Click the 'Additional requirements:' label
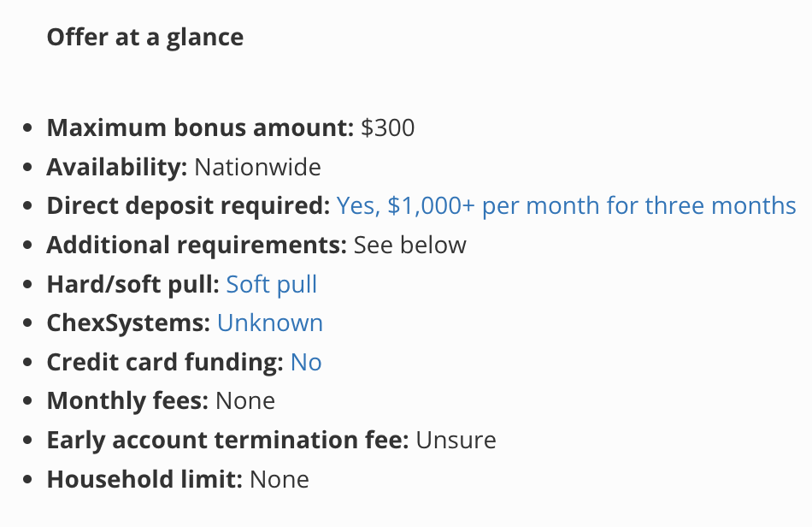This screenshot has width=812, height=527. click(197, 245)
